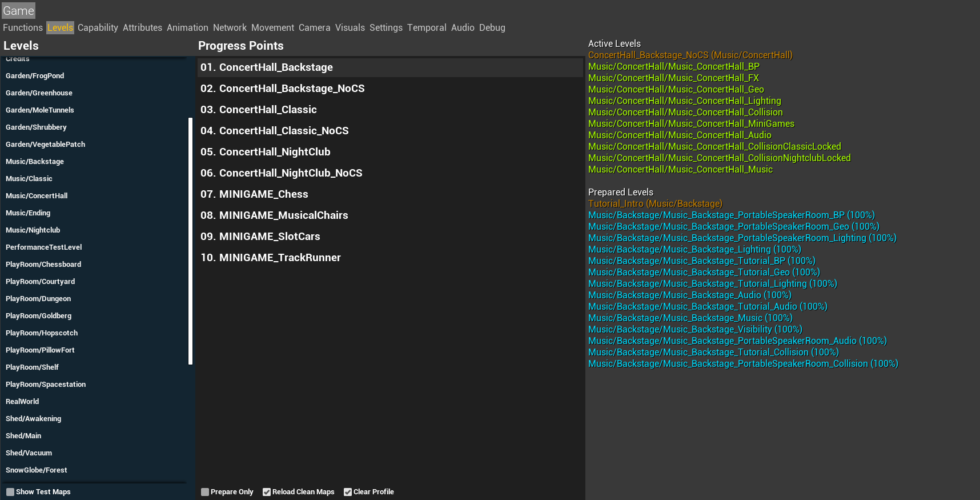
Task: Switch to the Temporal tab
Action: point(427,27)
